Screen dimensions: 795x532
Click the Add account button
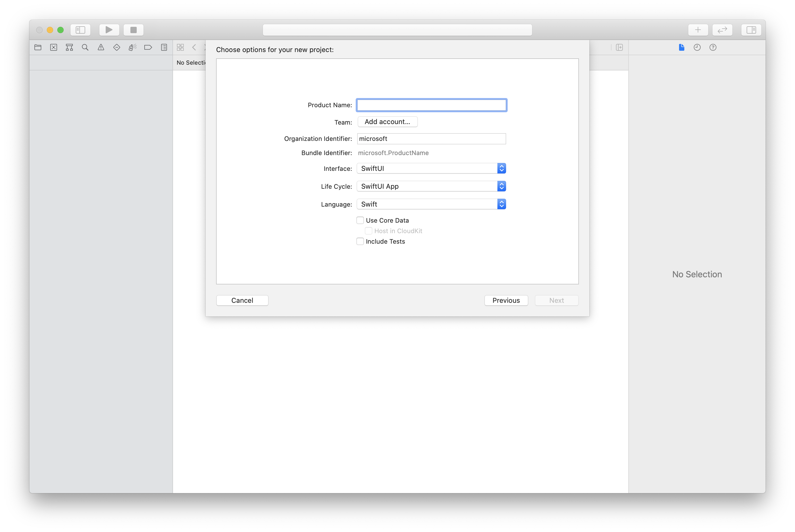click(387, 121)
